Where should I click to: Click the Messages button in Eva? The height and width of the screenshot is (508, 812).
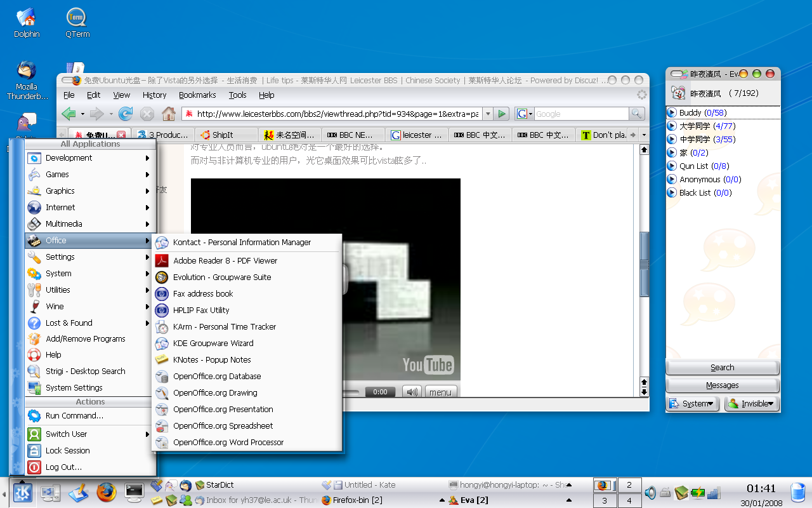click(x=723, y=385)
